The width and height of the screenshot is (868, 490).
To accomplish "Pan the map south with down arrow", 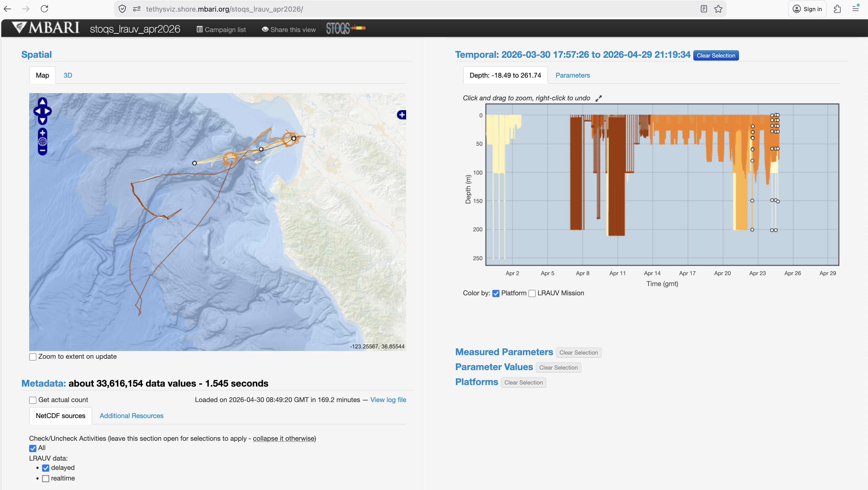I will pos(43,120).
